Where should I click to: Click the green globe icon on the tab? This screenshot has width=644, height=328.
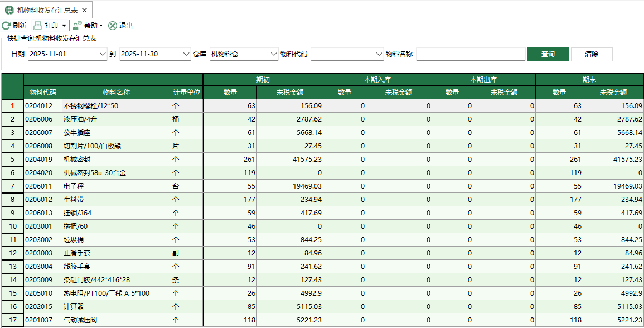(9, 9)
